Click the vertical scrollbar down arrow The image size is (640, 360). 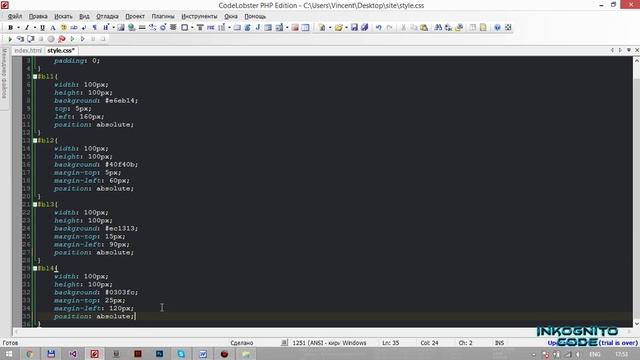pyautogui.click(x=636, y=323)
